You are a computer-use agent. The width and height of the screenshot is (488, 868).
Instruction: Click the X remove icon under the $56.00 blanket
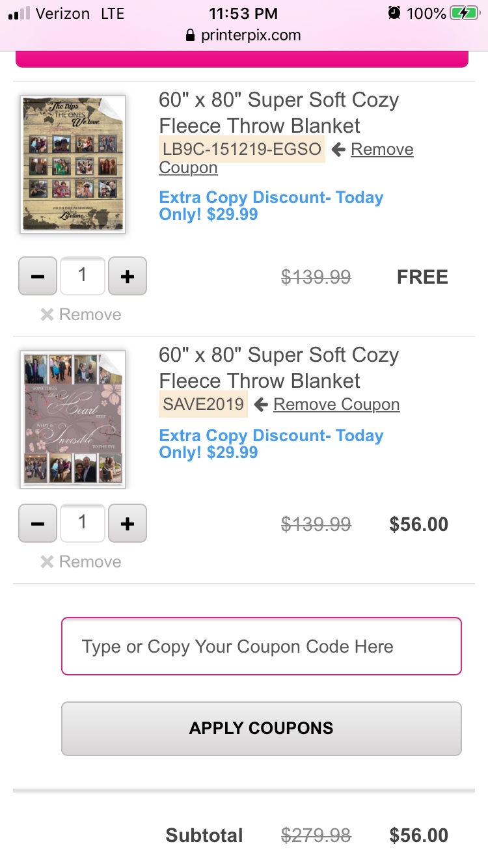click(47, 562)
